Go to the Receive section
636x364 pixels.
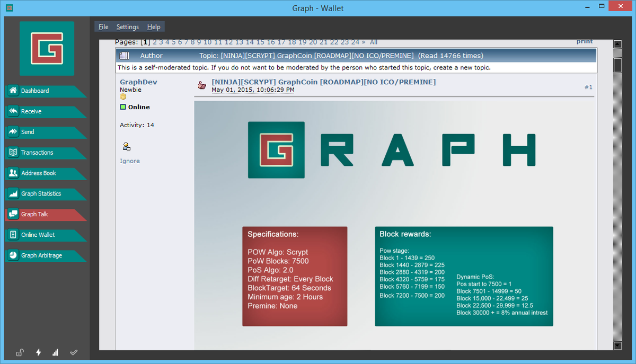coord(45,112)
